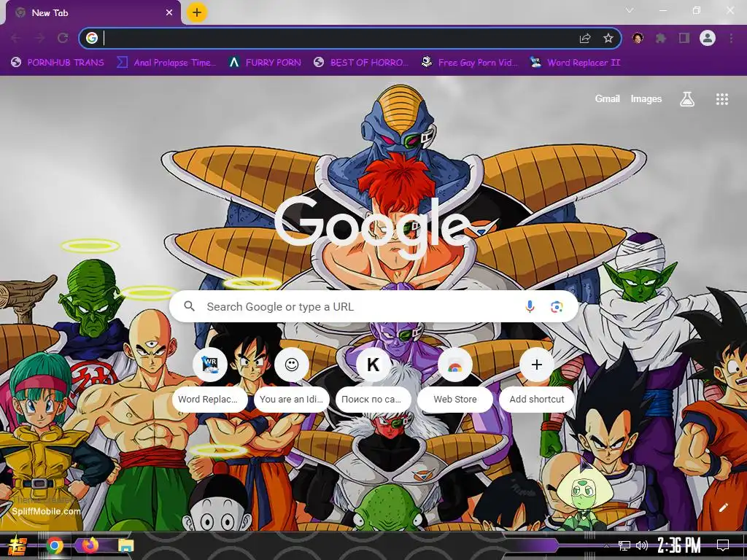Open the notification center icon
Image resolution: width=747 pixels, height=560 pixels.
723,545
